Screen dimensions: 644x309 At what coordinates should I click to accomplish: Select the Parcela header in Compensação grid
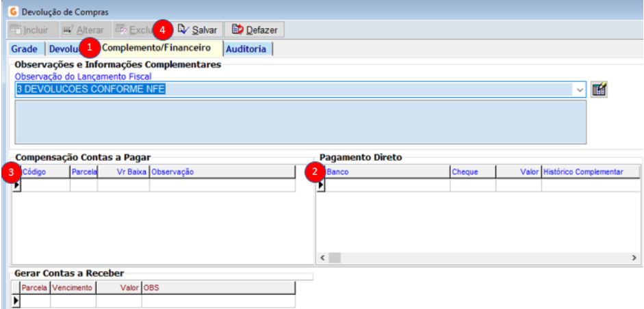83,172
